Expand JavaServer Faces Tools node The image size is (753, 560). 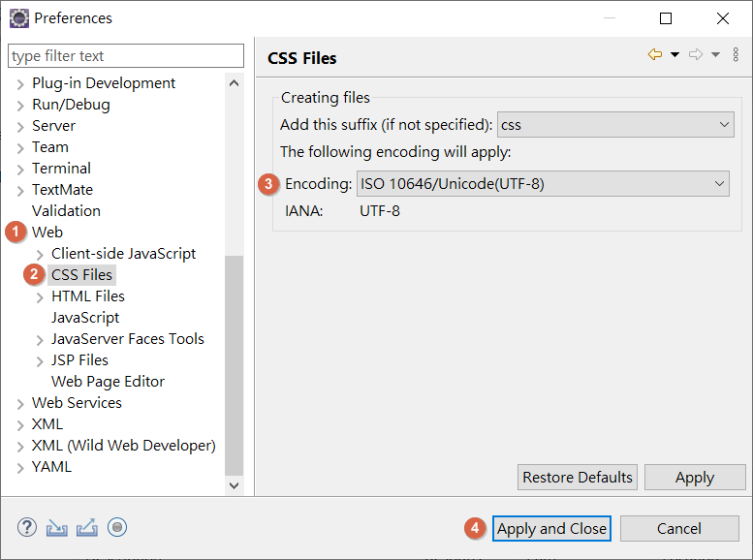pyautogui.click(x=40, y=340)
